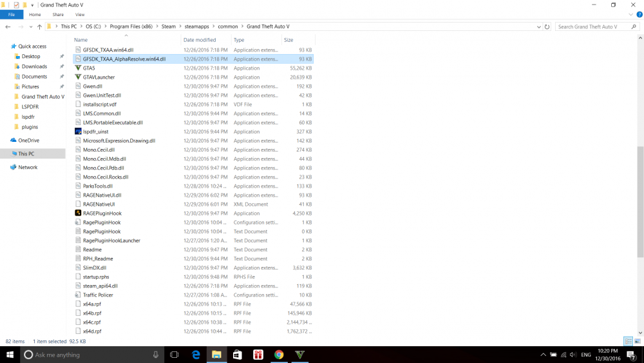
Task: Open Customize Quick Access Toolbar dropdown
Action: point(32,5)
